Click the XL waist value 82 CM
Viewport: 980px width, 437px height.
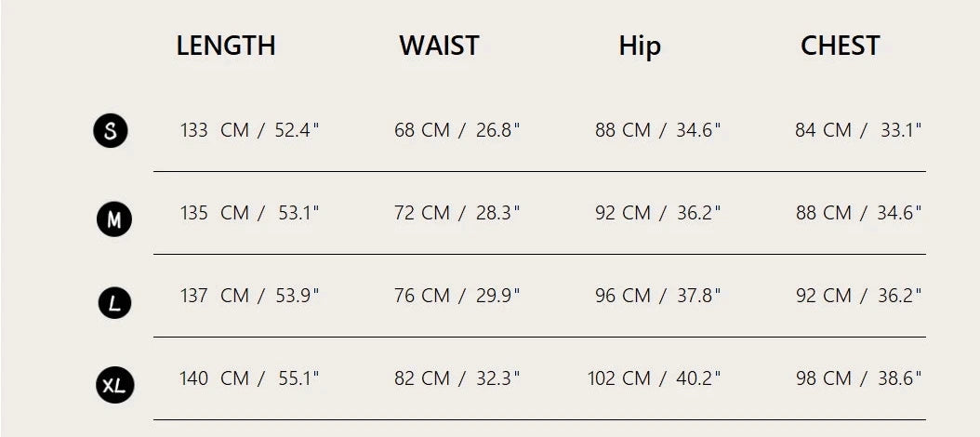[x=422, y=378]
